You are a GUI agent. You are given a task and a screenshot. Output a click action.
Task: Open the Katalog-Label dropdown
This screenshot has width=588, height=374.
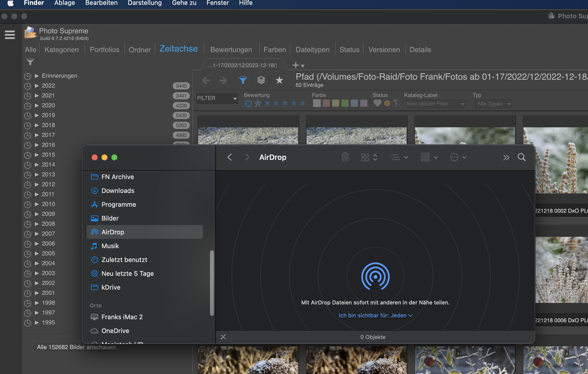point(435,104)
